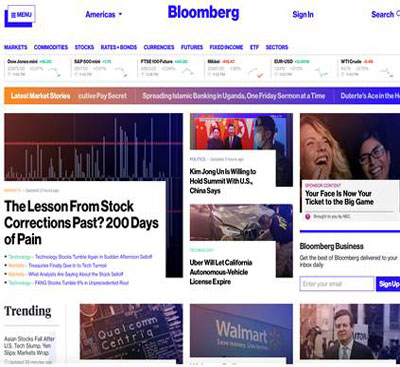Open the hamburger MENU button

[20, 15]
